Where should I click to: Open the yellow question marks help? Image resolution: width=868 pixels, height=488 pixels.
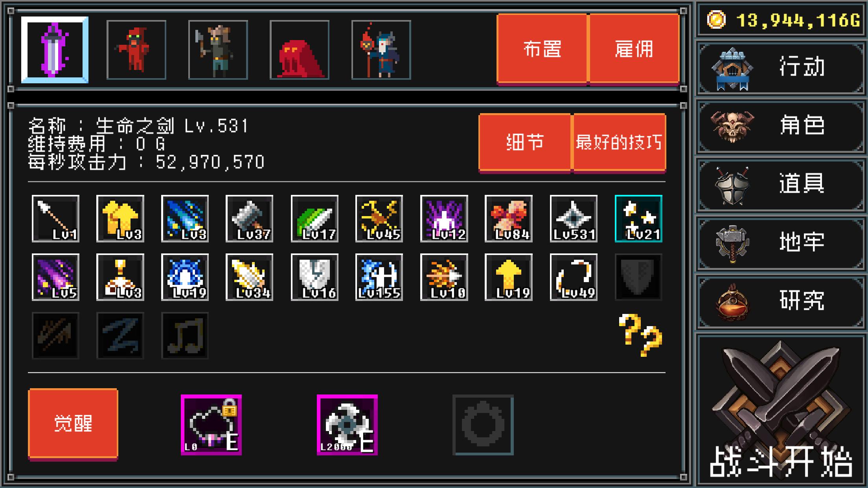[x=640, y=335]
